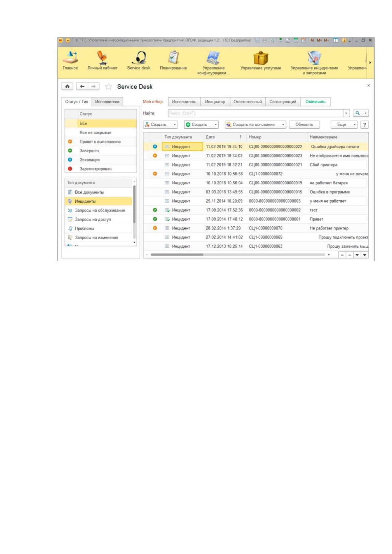
Task: Open help question mark button
Action: (364, 125)
